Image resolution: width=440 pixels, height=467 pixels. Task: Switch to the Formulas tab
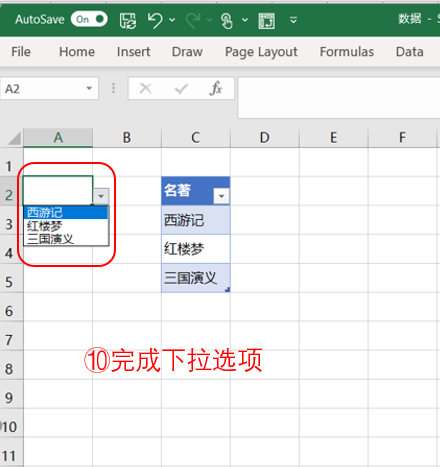point(347,52)
